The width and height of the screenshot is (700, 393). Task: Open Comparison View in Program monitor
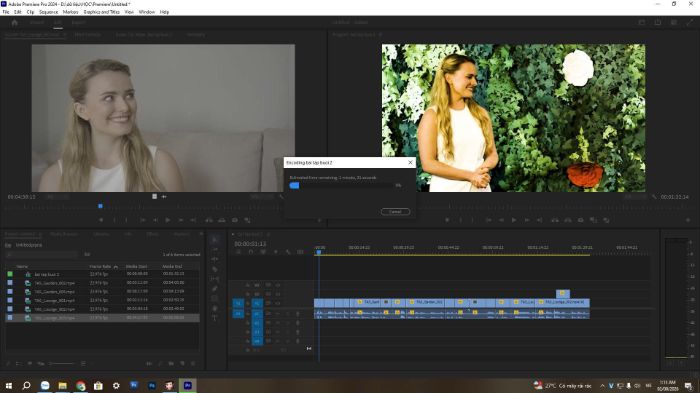point(593,220)
